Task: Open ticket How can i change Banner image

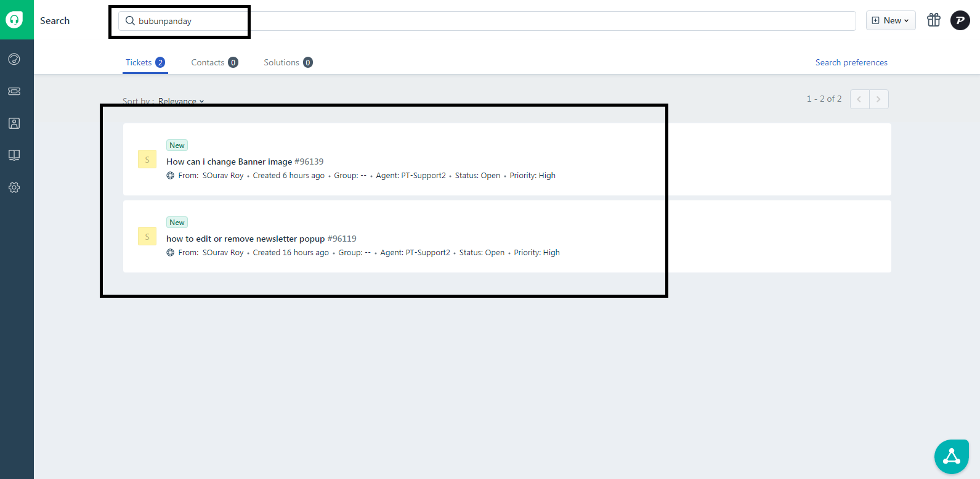Action: coord(229,162)
